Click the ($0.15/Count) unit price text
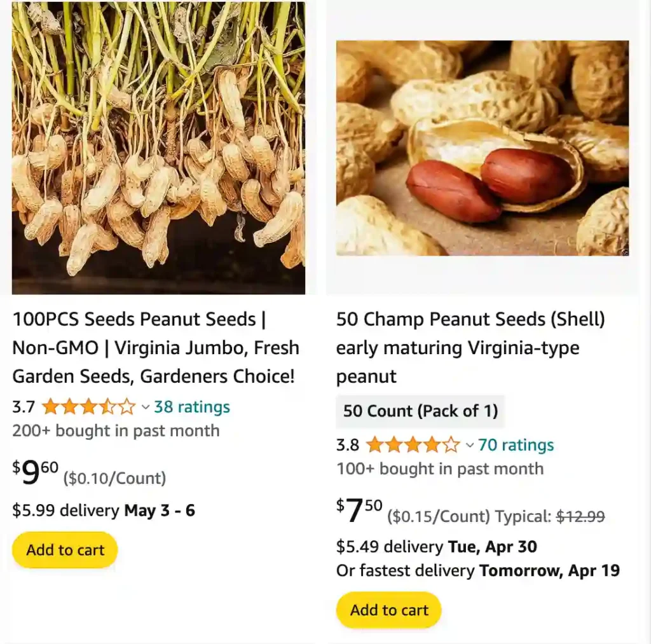 [439, 517]
